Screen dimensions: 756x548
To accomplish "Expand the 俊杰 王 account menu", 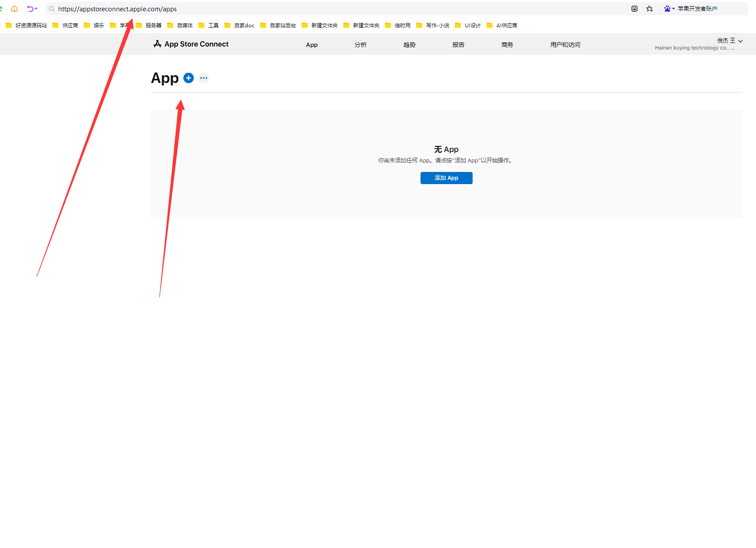I will [x=730, y=40].
